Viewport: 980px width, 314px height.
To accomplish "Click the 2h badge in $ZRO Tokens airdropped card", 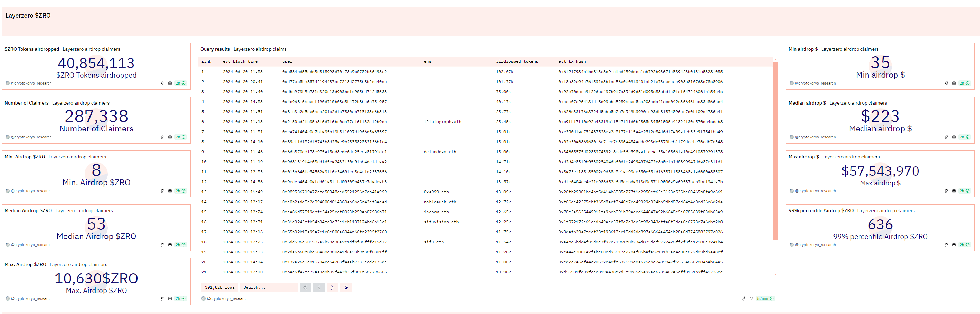I will tap(180, 83).
